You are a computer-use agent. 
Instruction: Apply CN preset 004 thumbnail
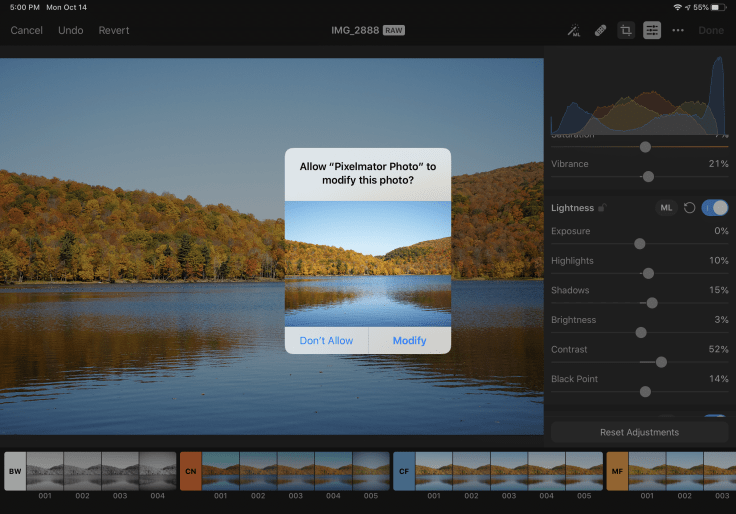pos(333,471)
